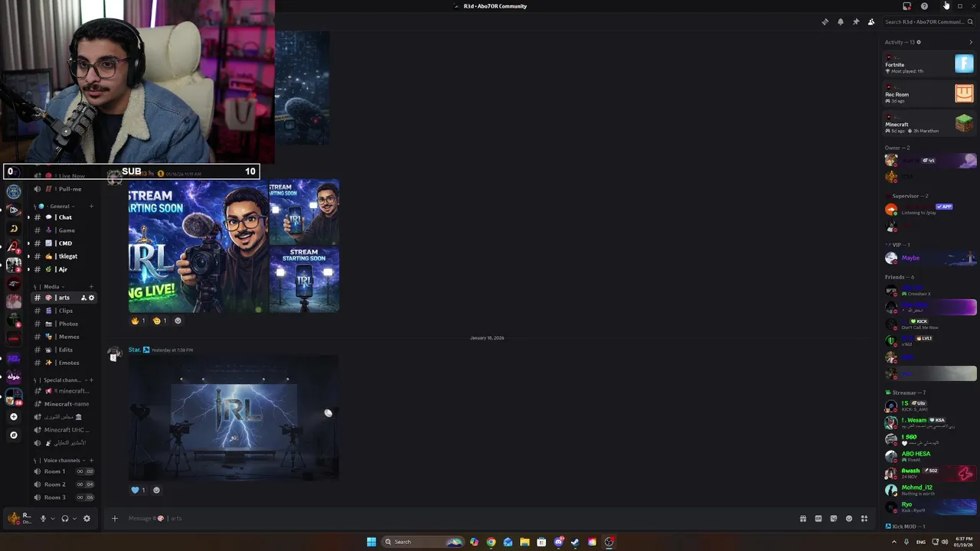Open notification settings bell icon
Screen dimensions: 980x551
(841, 21)
